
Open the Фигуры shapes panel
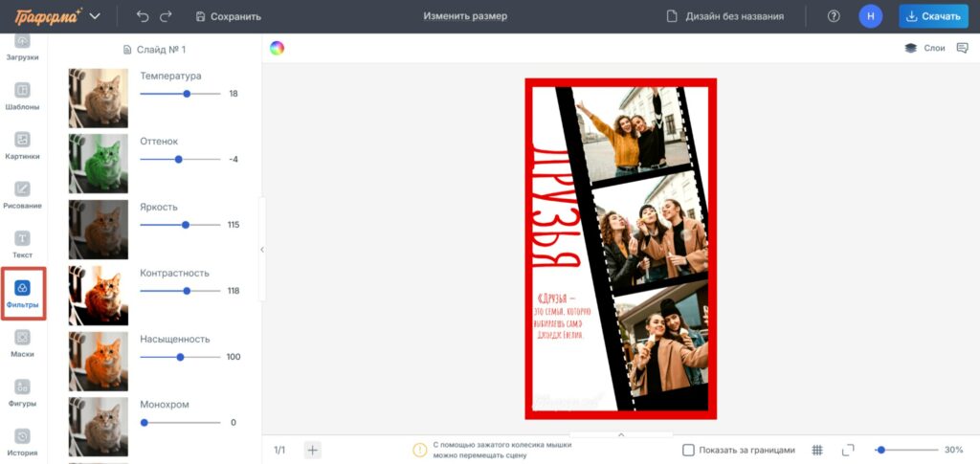point(23,393)
